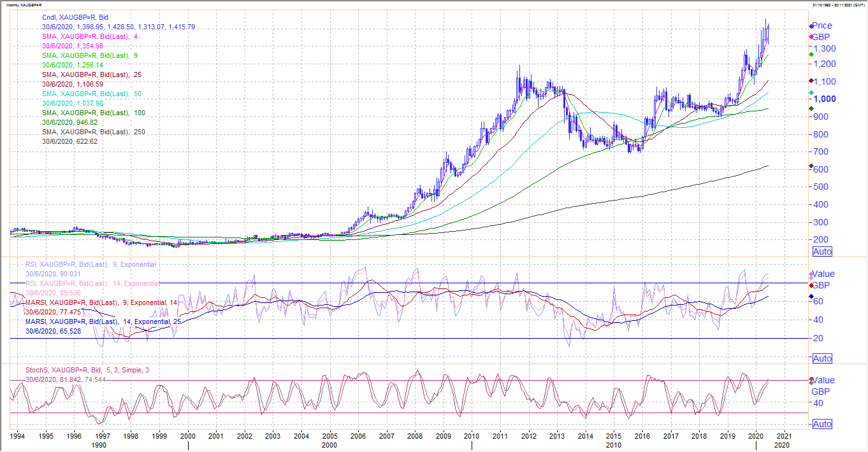Image resolution: width=868 pixels, height=452 pixels.
Task: Click the 2003 year label on time axis
Action: pos(272,437)
